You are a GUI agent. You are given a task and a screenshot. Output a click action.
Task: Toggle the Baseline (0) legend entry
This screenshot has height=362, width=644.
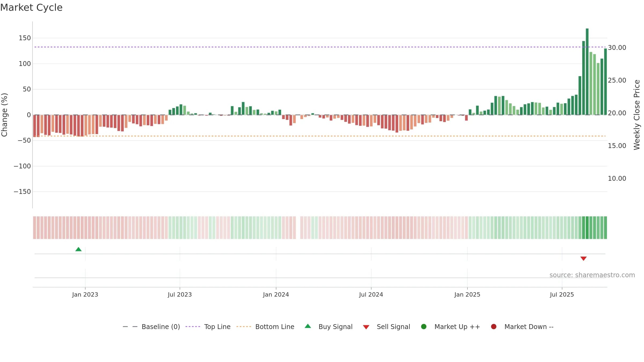[x=151, y=327]
